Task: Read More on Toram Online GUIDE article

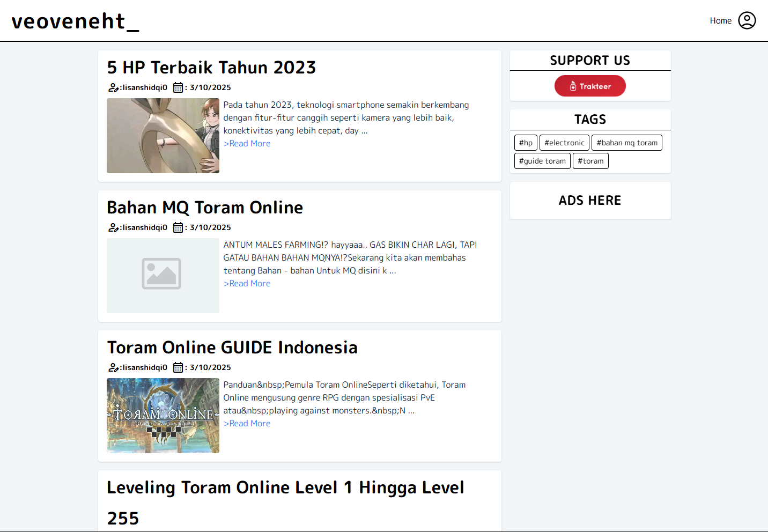Action: point(247,424)
